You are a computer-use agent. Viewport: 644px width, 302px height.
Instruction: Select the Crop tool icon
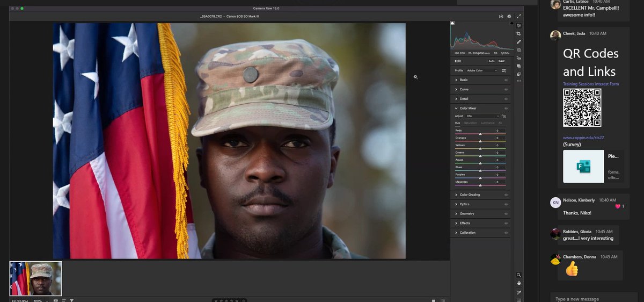coord(519,34)
